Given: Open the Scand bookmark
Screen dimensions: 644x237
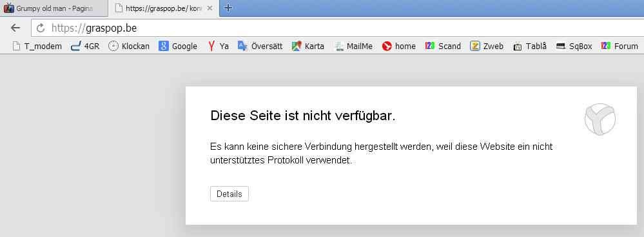Looking at the screenshot, I should pos(443,46).
